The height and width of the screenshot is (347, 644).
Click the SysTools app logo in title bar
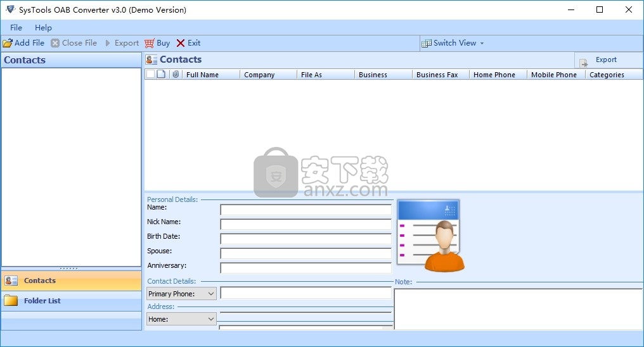tap(10, 9)
